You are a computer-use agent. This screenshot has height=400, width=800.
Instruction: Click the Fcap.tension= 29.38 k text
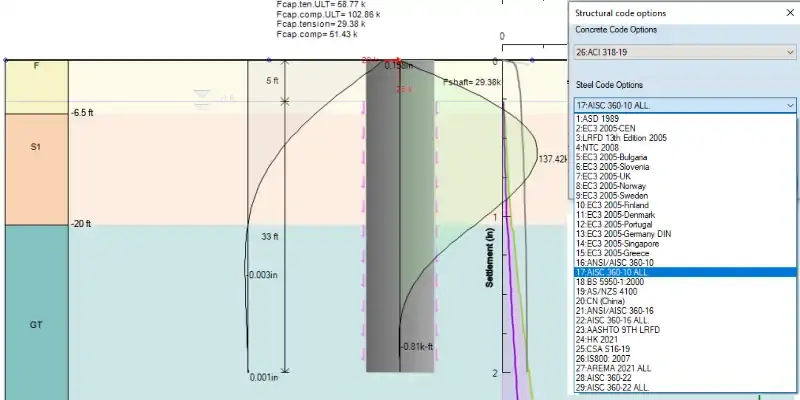point(320,24)
